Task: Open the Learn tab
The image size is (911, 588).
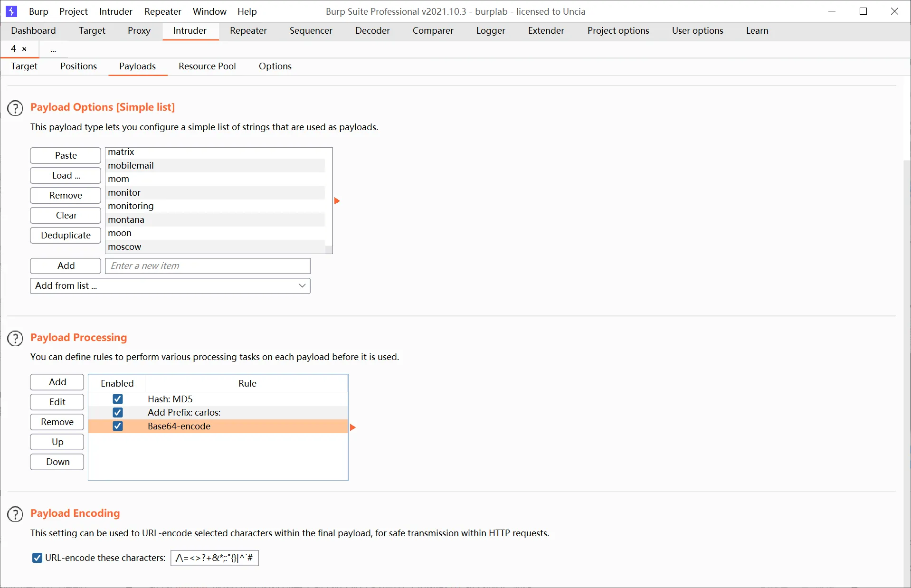Action: [757, 30]
